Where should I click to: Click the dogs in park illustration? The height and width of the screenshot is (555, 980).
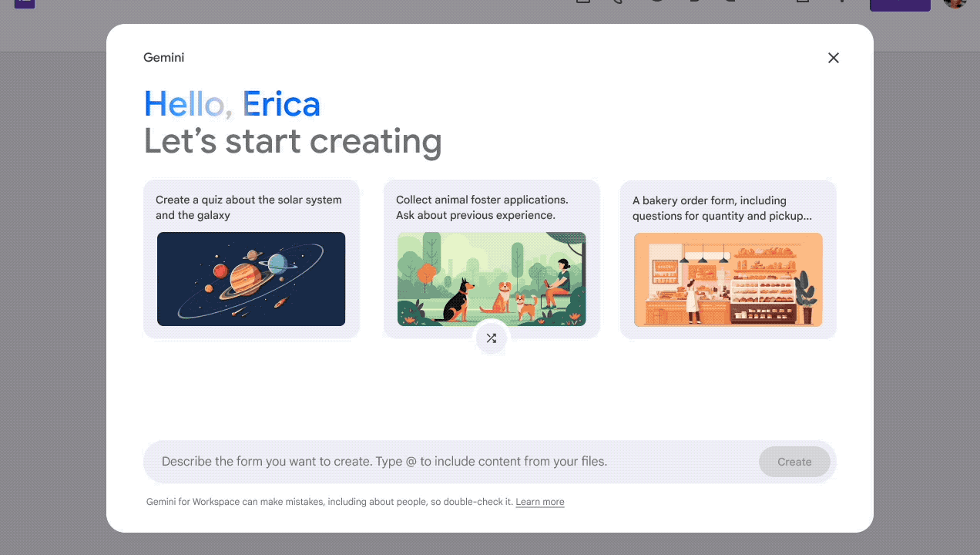coord(492,279)
